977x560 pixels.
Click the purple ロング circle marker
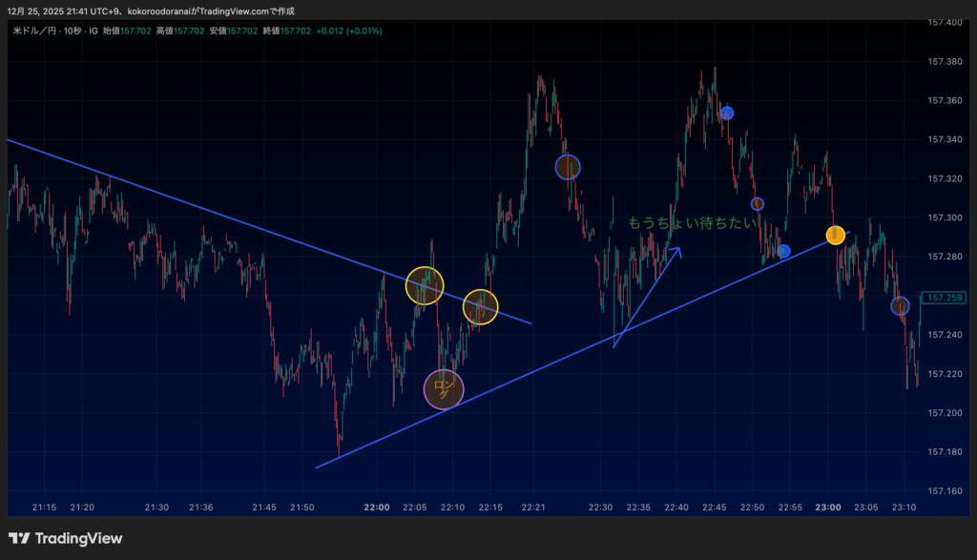click(x=444, y=389)
